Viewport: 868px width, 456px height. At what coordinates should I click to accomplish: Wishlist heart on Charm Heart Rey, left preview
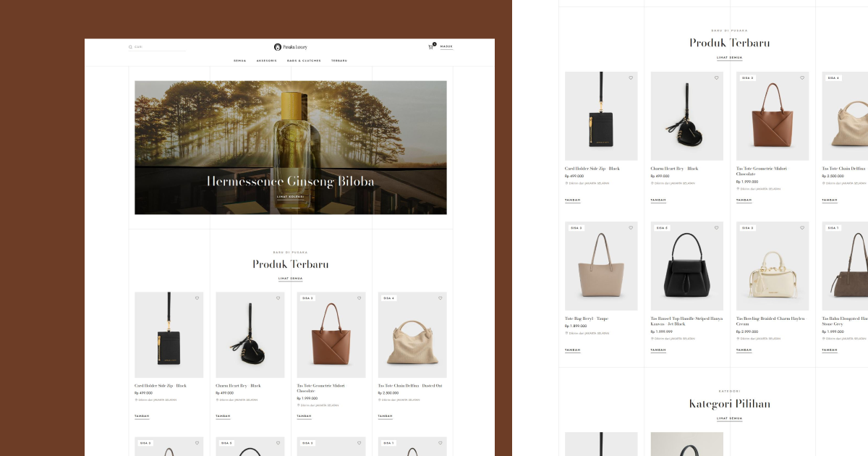(278, 298)
